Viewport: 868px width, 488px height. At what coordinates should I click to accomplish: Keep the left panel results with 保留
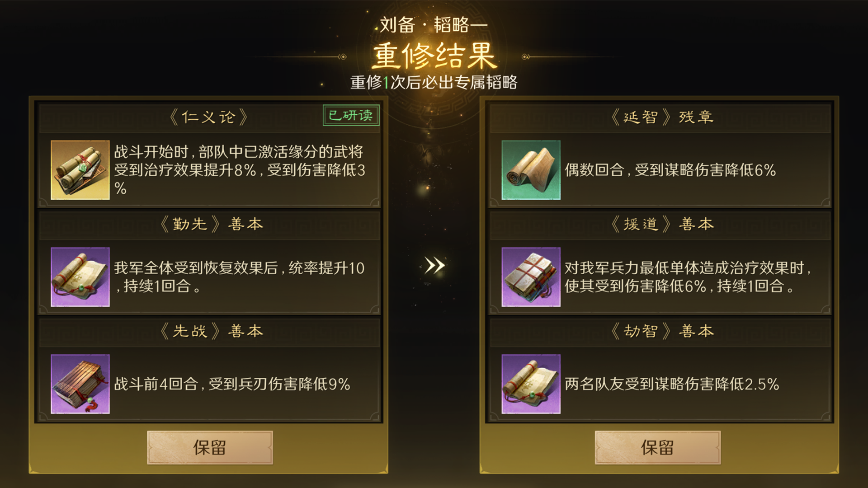pos(210,447)
